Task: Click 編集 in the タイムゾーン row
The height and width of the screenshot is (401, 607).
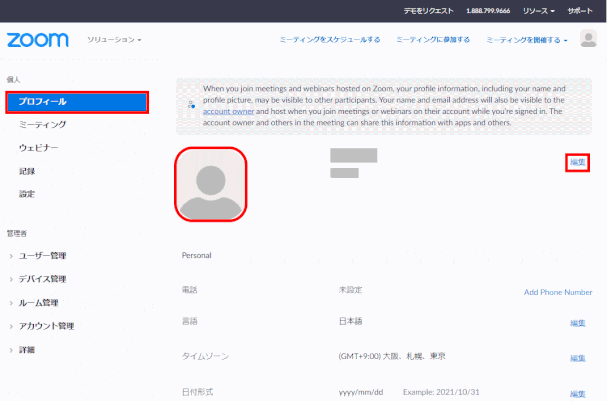Action: coord(578,358)
